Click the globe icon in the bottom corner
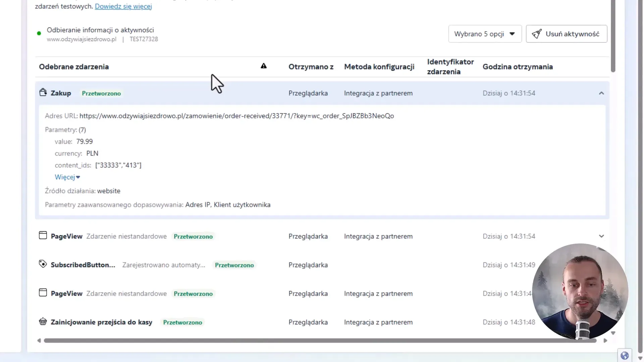Viewport: 644px width, 362px height. click(625, 356)
